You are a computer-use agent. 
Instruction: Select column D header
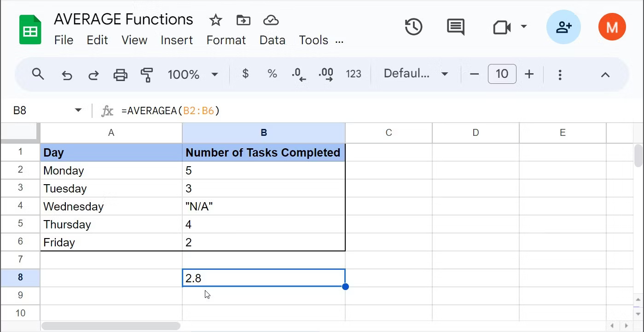point(476,133)
